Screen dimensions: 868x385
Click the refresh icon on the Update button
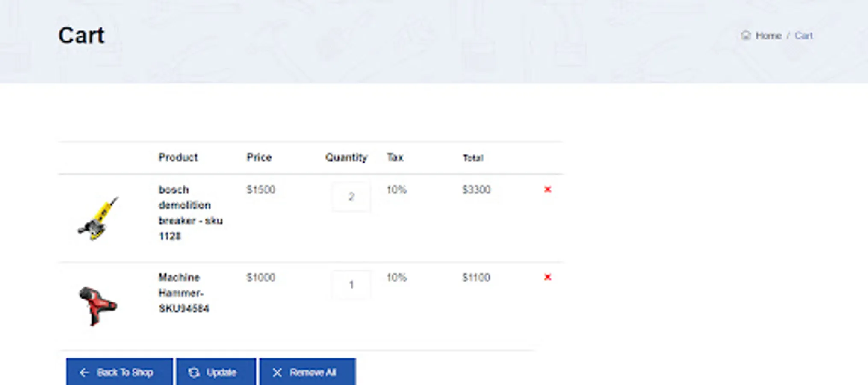pyautogui.click(x=193, y=372)
